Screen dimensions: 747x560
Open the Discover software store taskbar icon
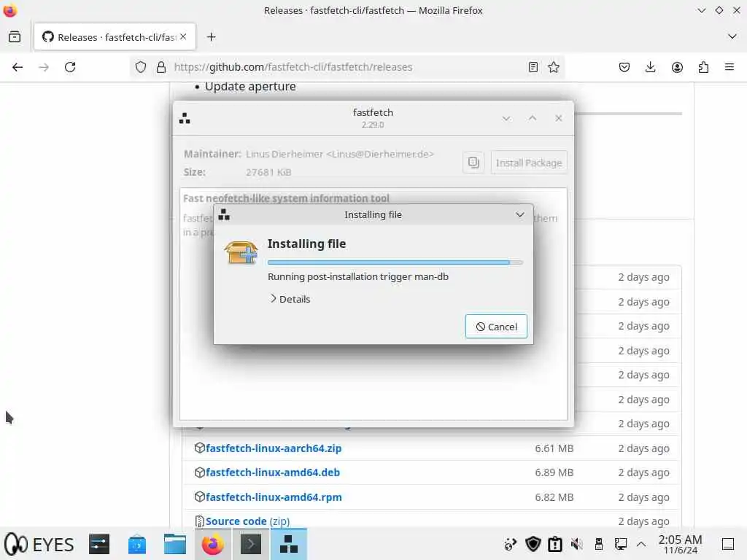point(137,544)
